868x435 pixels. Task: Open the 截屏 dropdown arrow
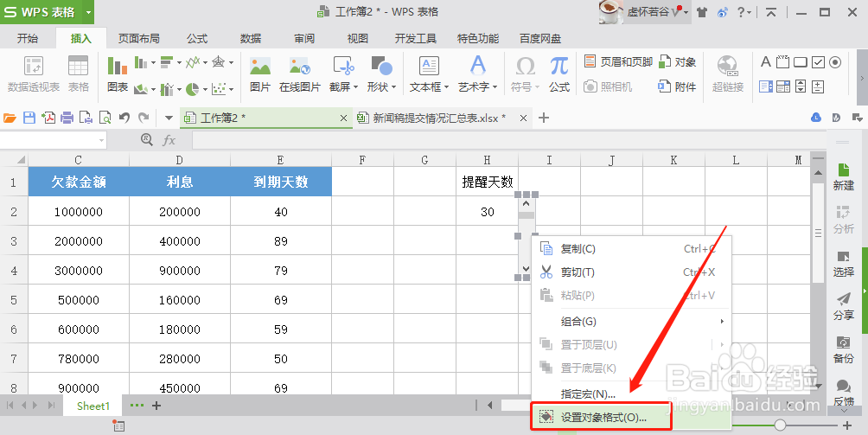[x=355, y=87]
